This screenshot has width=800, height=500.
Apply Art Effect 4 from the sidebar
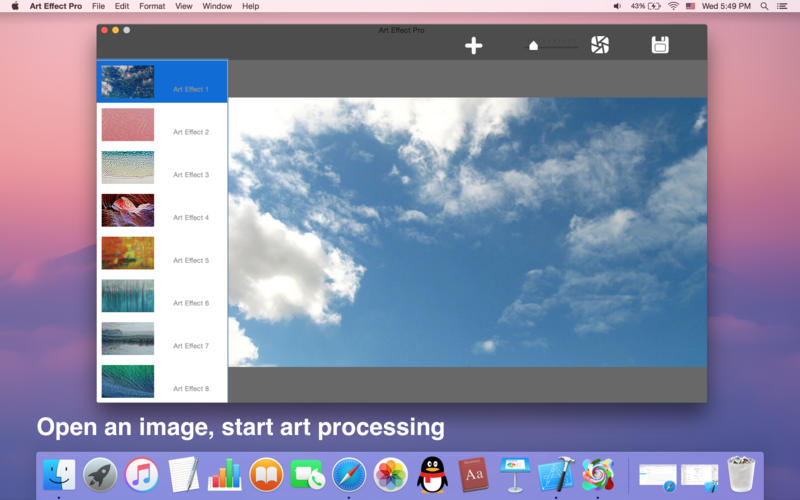[x=128, y=211]
